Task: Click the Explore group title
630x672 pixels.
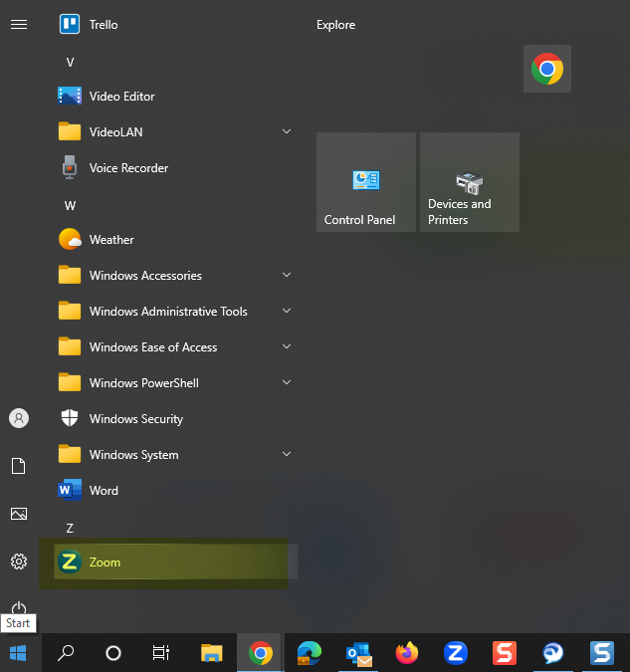Action: [x=335, y=25]
